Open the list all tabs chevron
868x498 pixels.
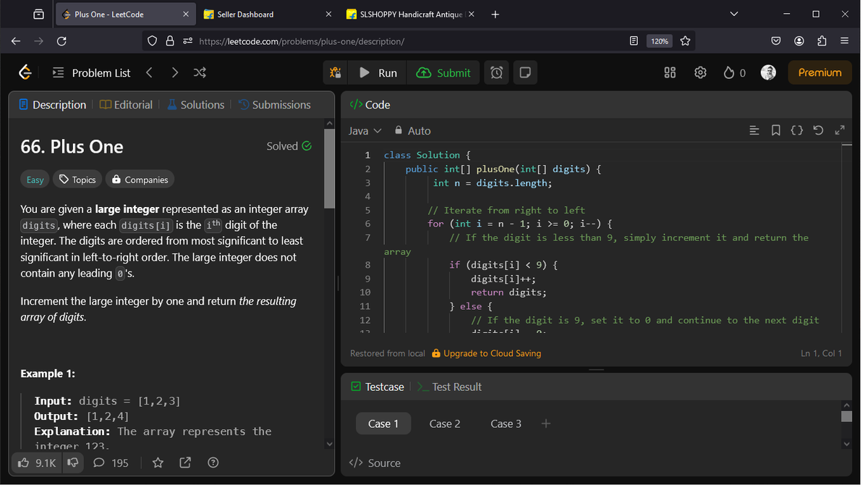734,14
